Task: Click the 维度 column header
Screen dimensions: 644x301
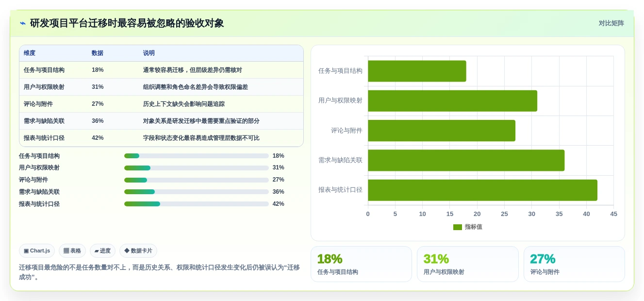Action: pos(30,53)
